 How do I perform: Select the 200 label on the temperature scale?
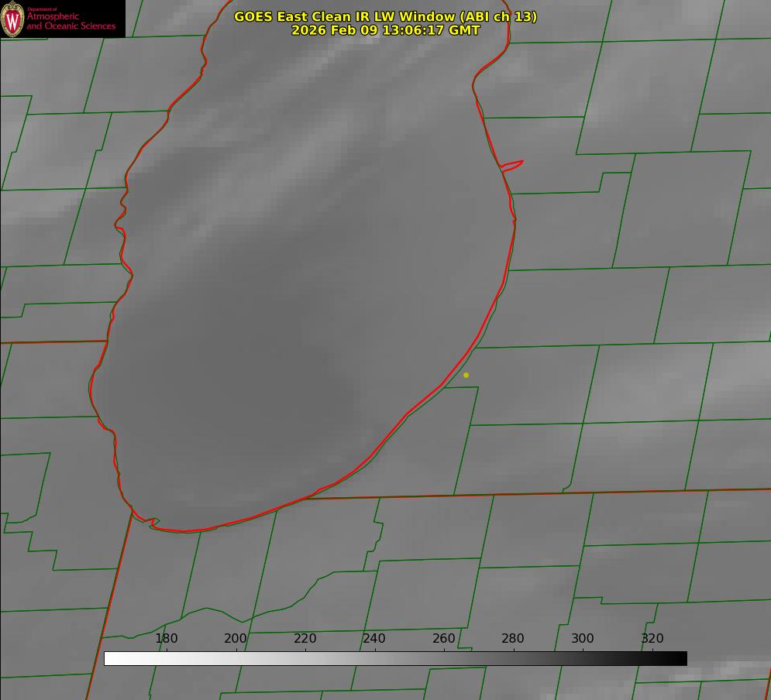point(236,638)
